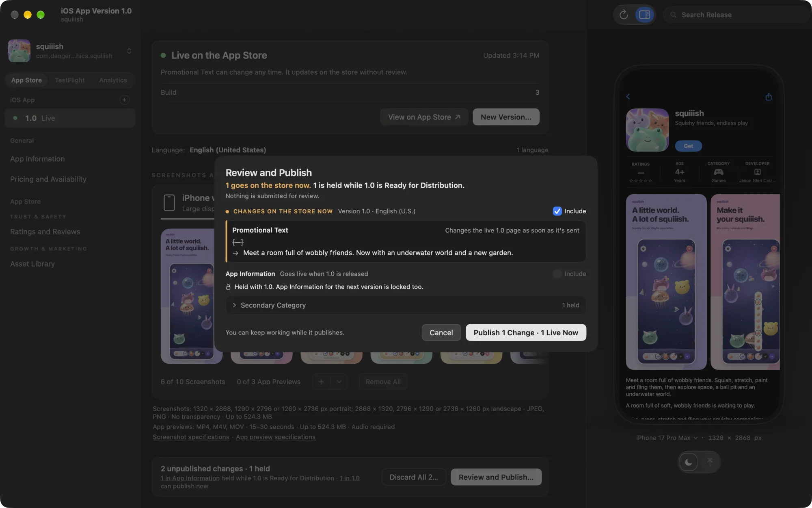
Task: Click the Get button in the preview
Action: 689,146
